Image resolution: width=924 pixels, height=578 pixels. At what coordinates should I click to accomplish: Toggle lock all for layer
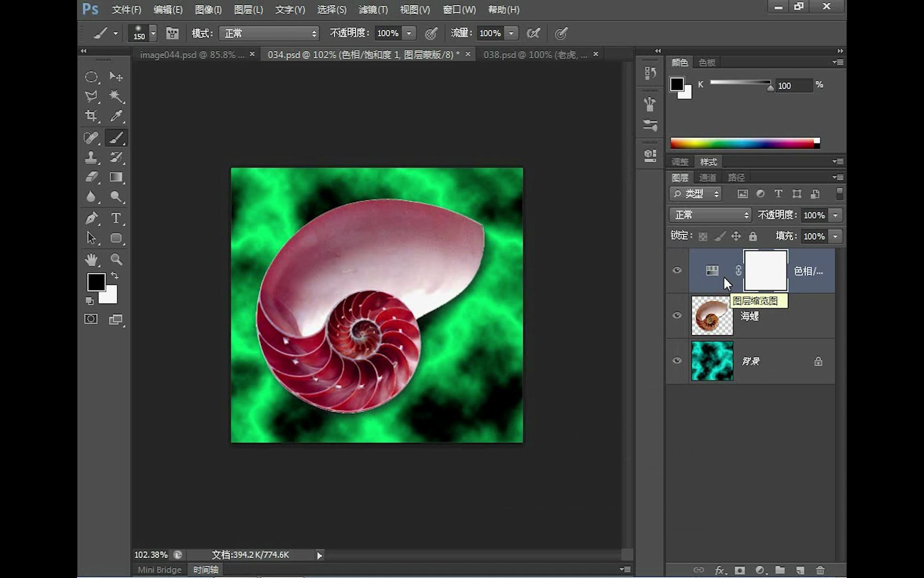[753, 236]
